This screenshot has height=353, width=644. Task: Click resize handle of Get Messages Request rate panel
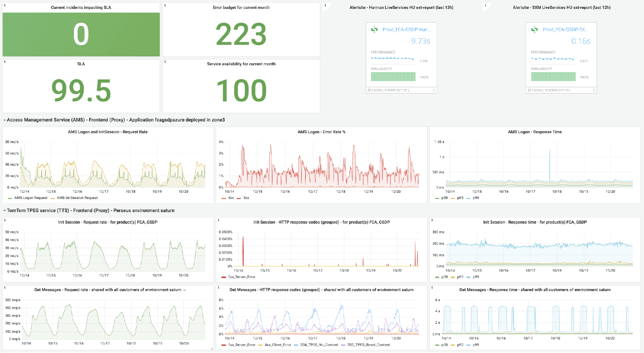click(x=212, y=348)
